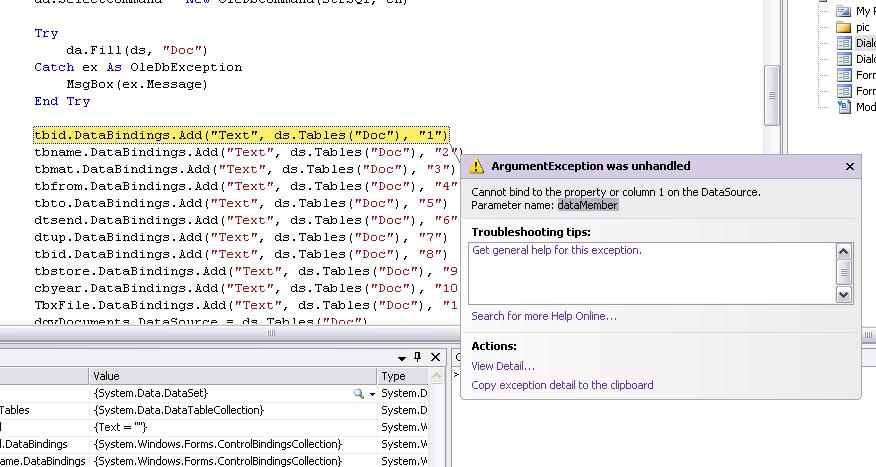Open the watch panel window position dropdown
This screenshot has width=876, height=467.
(x=402, y=357)
